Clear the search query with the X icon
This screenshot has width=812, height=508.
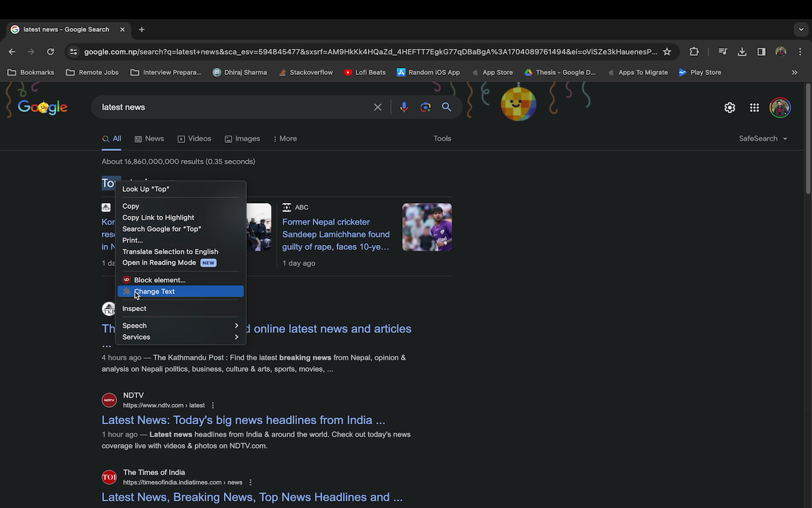[377, 107]
